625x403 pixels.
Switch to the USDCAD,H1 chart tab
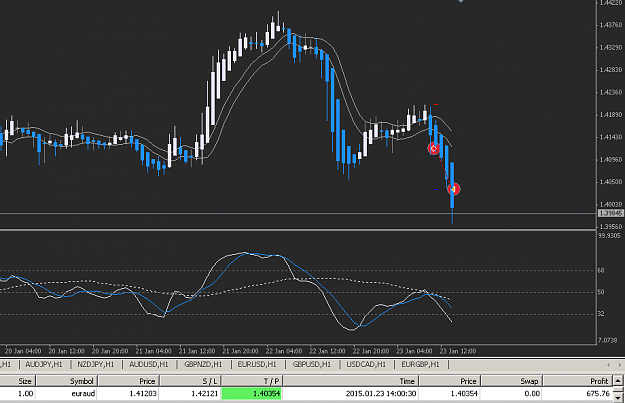coord(366,364)
